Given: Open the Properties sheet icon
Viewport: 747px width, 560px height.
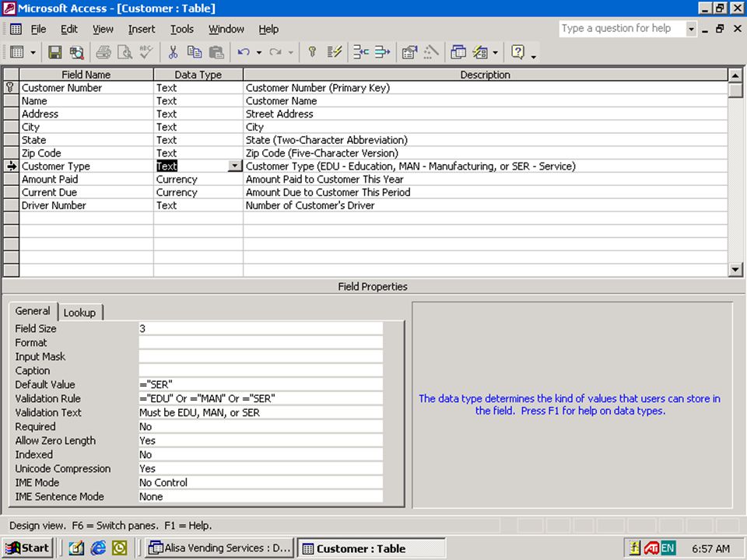Looking at the screenshot, I should click(409, 52).
